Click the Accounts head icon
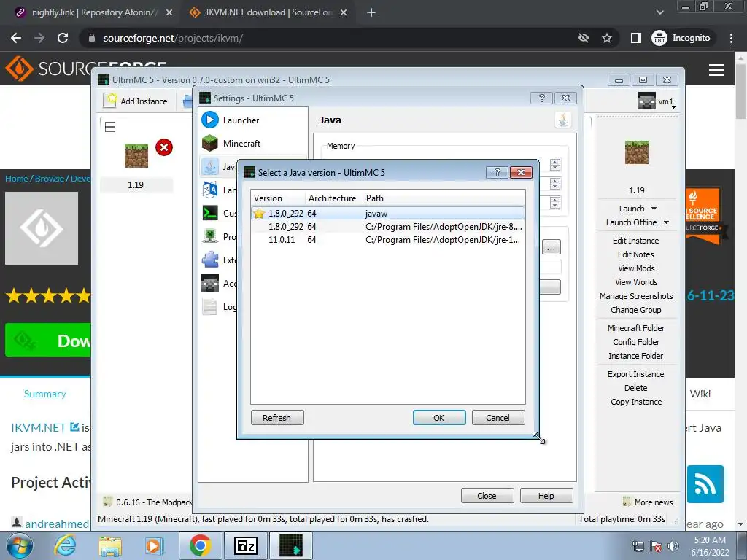Image resolution: width=747 pixels, height=560 pixels. [x=210, y=283]
